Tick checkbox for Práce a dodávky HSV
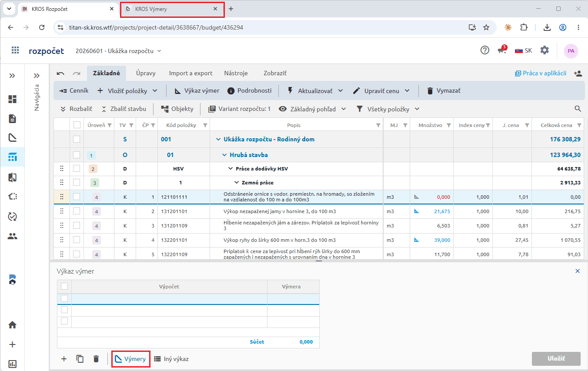Image resolution: width=588 pixels, height=371 pixels. coord(77,169)
